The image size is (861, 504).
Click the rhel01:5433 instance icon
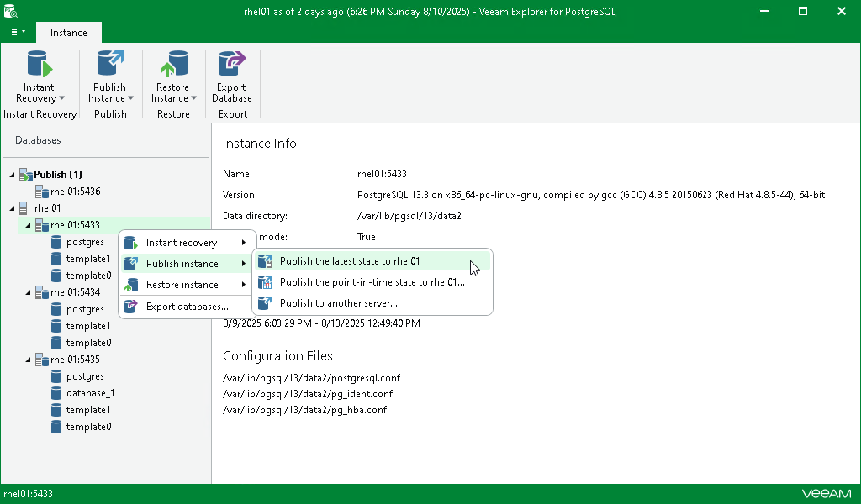point(42,225)
